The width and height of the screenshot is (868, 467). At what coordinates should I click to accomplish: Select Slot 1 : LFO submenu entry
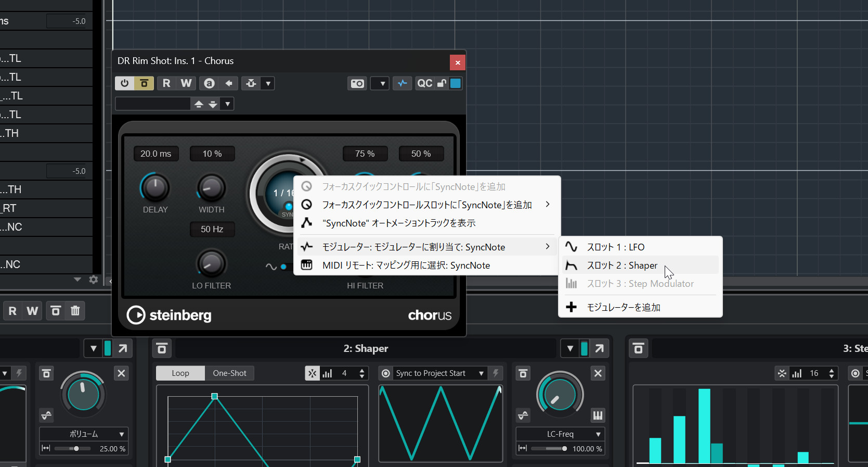640,247
